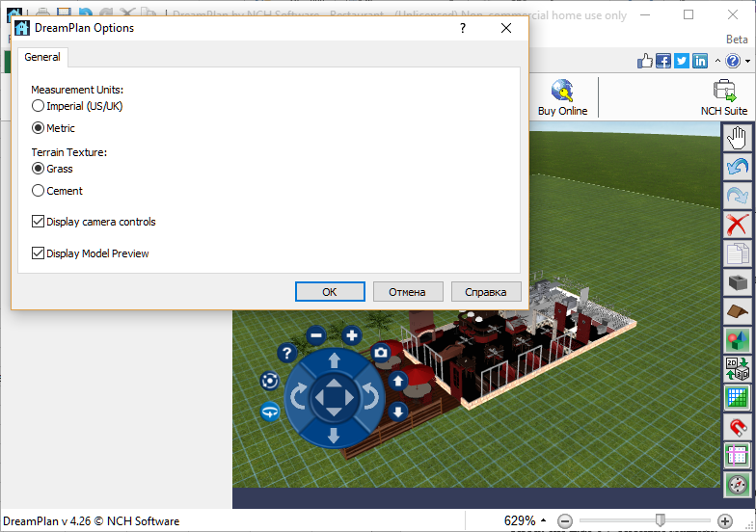The width and height of the screenshot is (756, 532).
Task: Disable Display Model Preview checkbox
Action: click(x=39, y=253)
